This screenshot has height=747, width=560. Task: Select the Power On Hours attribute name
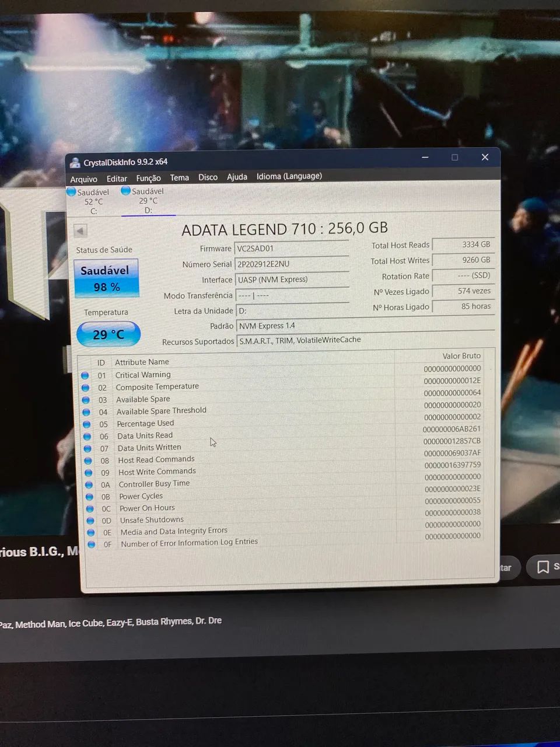[147, 508]
